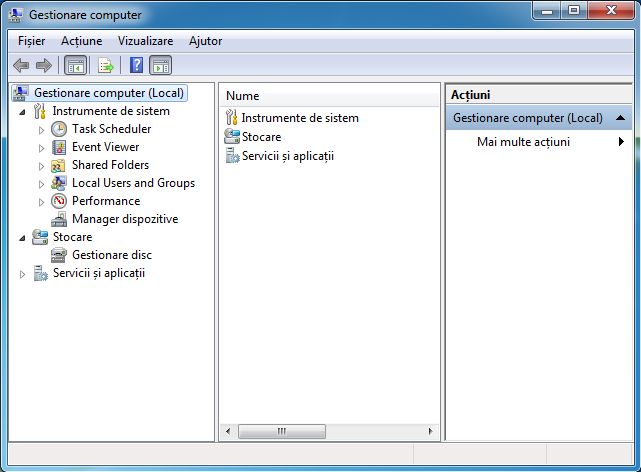Viewport: 641px width, 472px height.
Task: Expand the Event Viewer tree node
Action: 41,148
